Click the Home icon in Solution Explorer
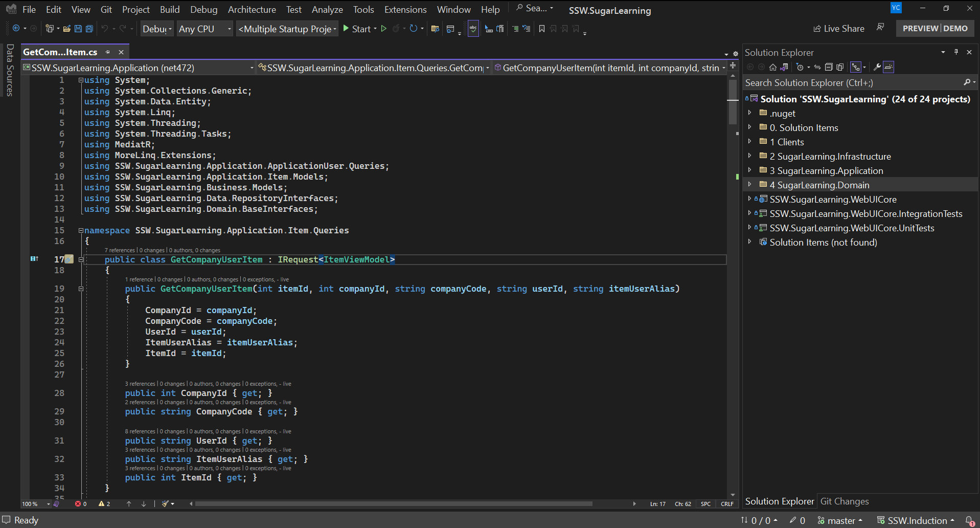 (x=773, y=67)
